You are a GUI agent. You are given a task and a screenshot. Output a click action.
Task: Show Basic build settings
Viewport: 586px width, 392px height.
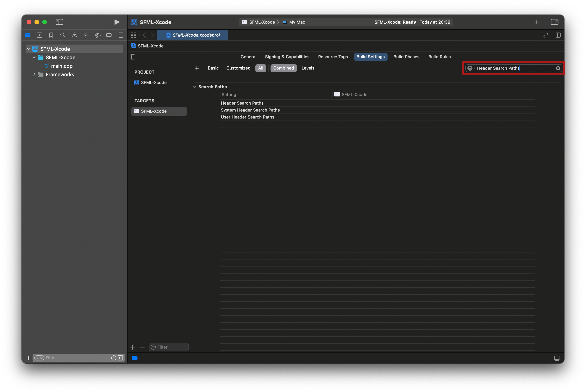213,68
